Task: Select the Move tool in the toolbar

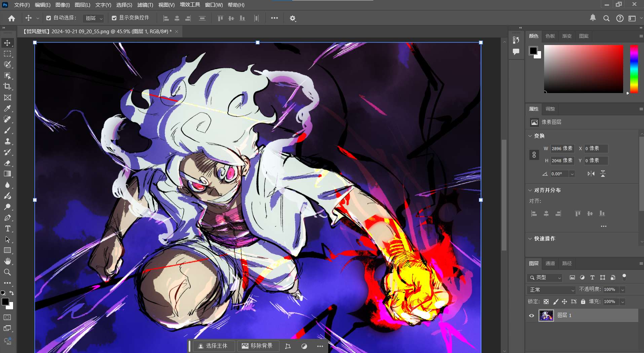Action: (x=7, y=43)
